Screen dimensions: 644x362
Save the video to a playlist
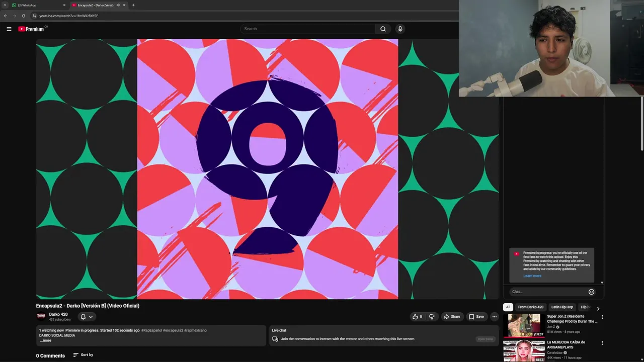pyautogui.click(x=476, y=316)
